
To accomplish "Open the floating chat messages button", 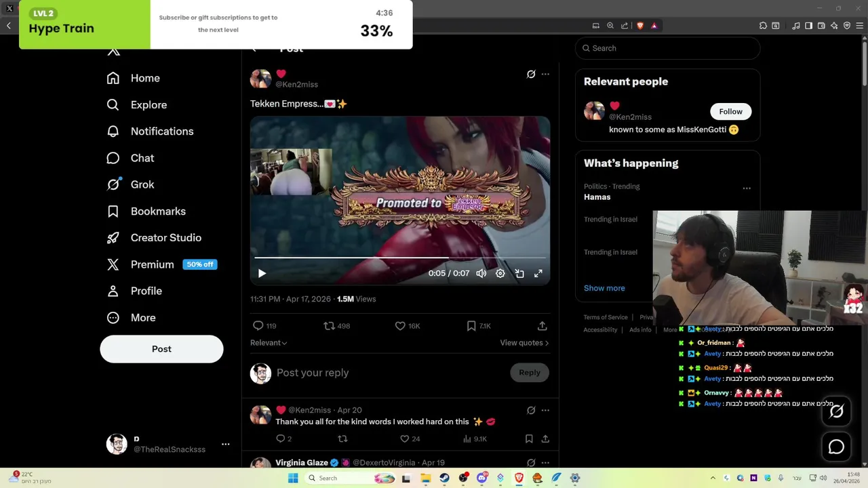I will tap(836, 447).
